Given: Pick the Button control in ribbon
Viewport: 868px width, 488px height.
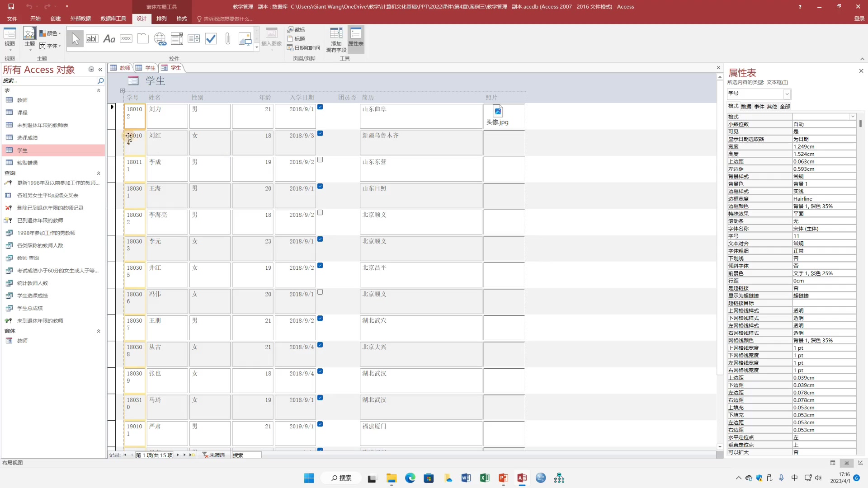Looking at the screenshot, I should click(126, 39).
